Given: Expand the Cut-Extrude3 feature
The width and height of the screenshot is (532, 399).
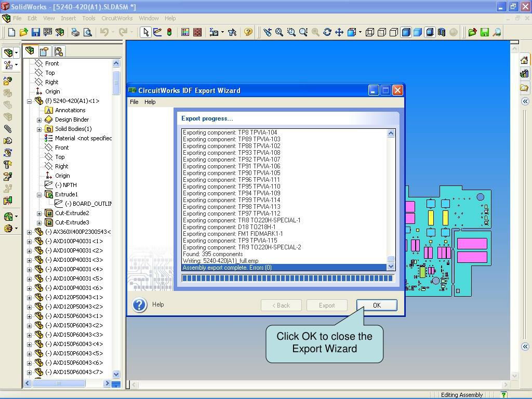Looking at the screenshot, I should click(39, 223).
